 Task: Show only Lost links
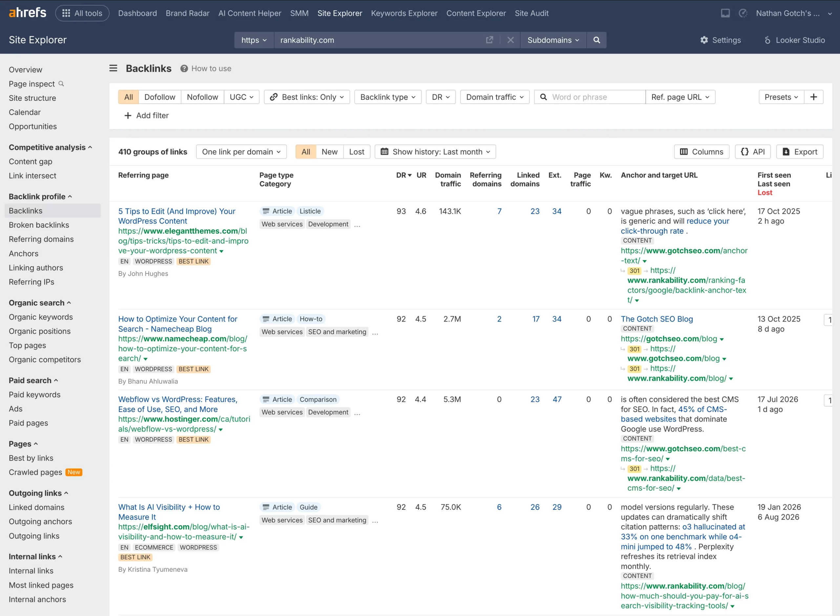click(x=357, y=152)
